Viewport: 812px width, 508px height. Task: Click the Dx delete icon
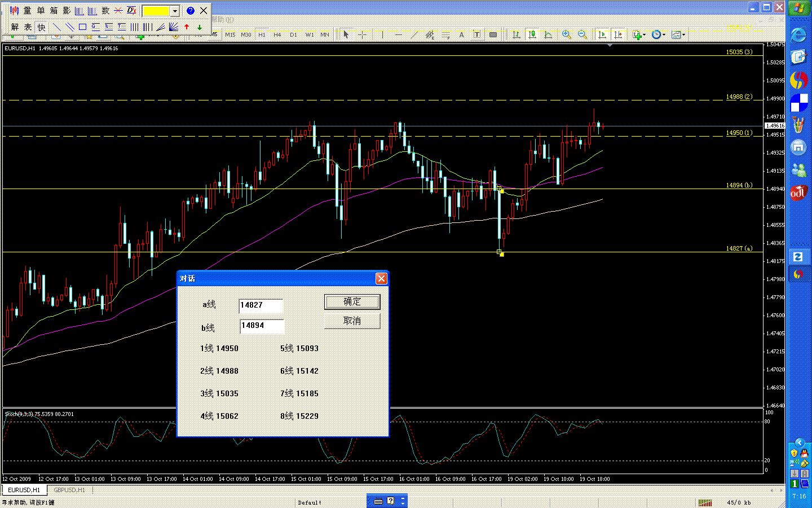click(x=131, y=11)
